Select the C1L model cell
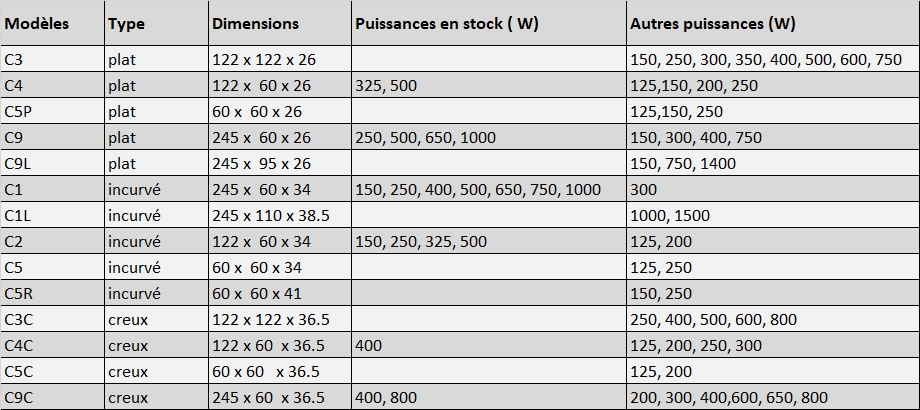 [19, 216]
